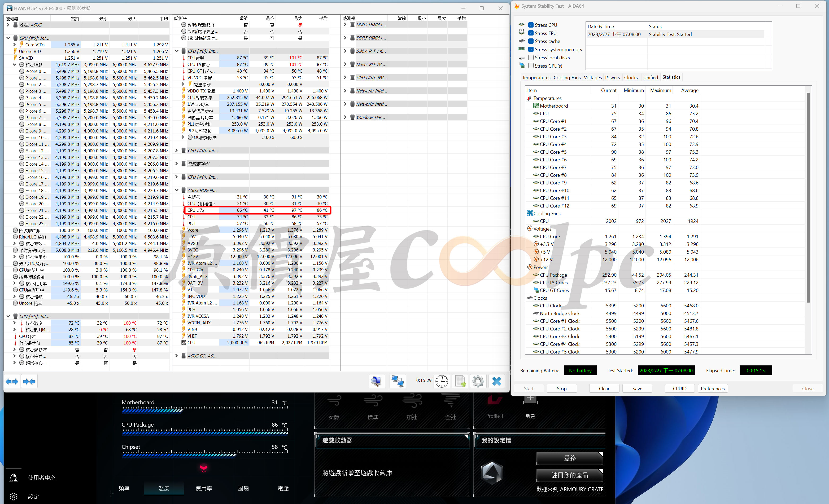Switch to the Voltages tab in AIDA64

coord(592,77)
